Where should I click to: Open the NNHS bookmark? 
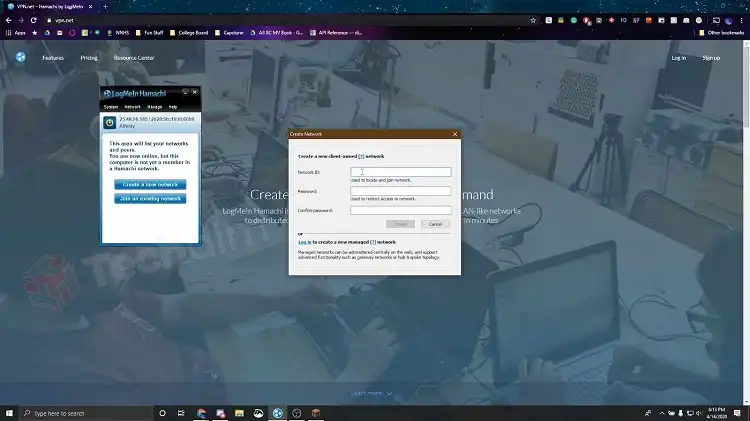point(118,33)
